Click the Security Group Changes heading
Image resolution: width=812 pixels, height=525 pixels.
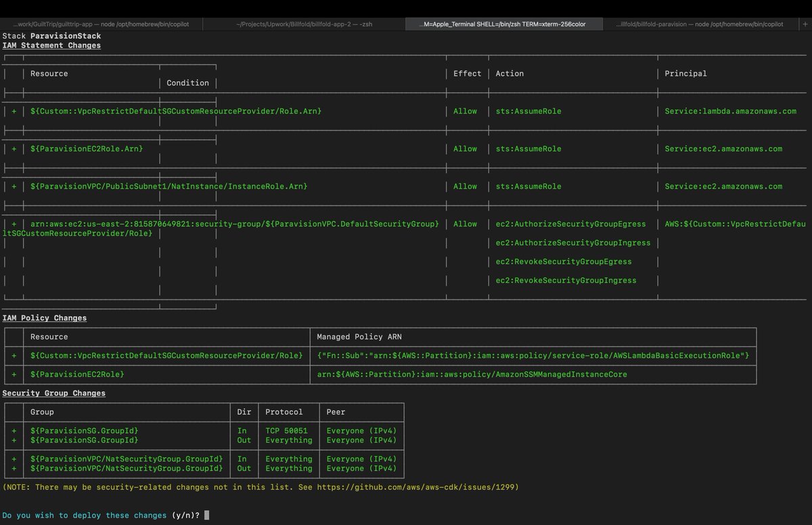pyautogui.click(x=54, y=393)
